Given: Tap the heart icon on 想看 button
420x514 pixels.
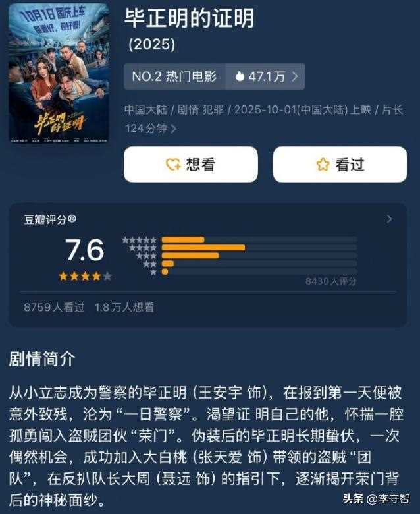Looking at the screenshot, I should pos(173,164).
